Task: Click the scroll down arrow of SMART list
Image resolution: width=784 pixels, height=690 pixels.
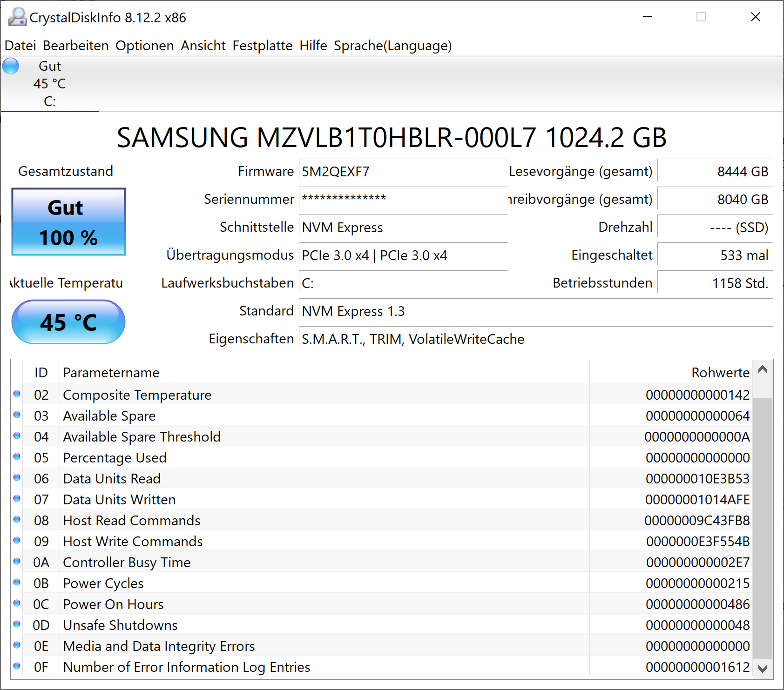Action: coord(763,669)
